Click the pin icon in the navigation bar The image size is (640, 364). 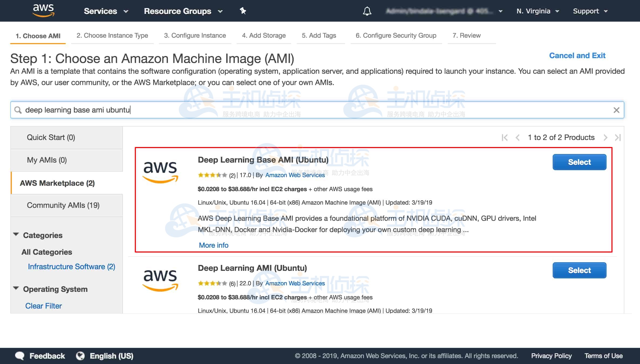243,11
